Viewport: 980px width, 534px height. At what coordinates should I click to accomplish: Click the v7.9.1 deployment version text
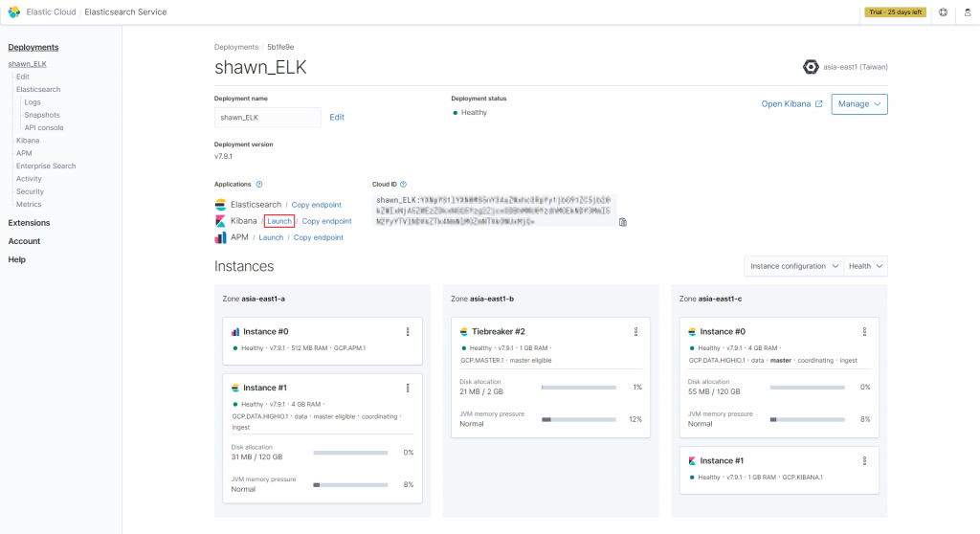pos(223,156)
